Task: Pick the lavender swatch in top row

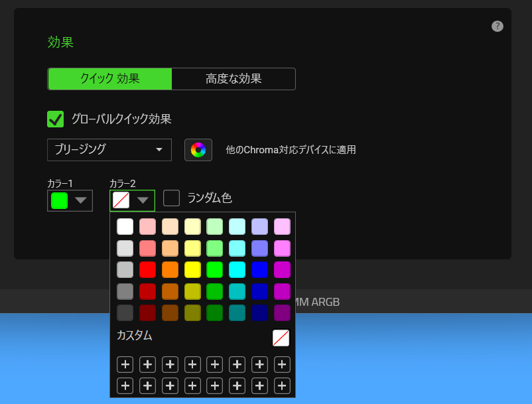Action: [x=259, y=227]
